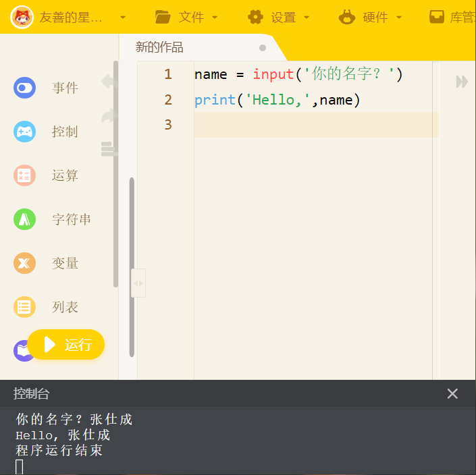Place cursor on empty line 3
This screenshot has width=476, height=475.
(317, 125)
